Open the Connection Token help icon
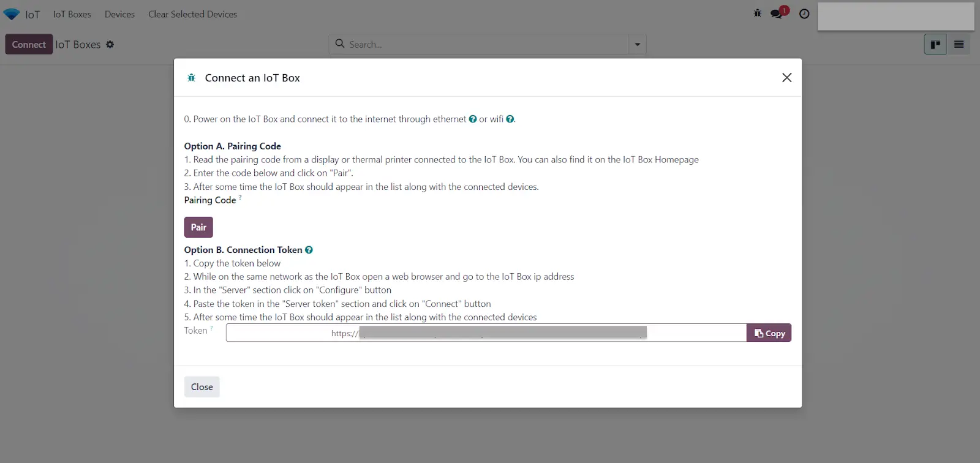 309,250
